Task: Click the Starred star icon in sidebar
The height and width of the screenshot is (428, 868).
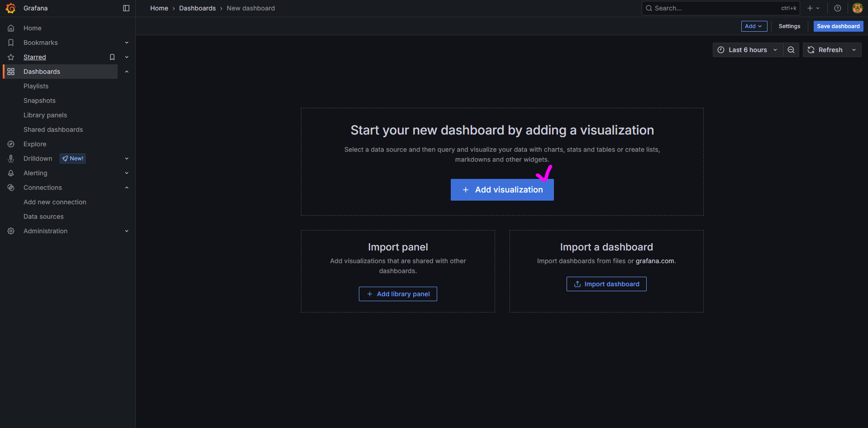Action: click(x=11, y=57)
